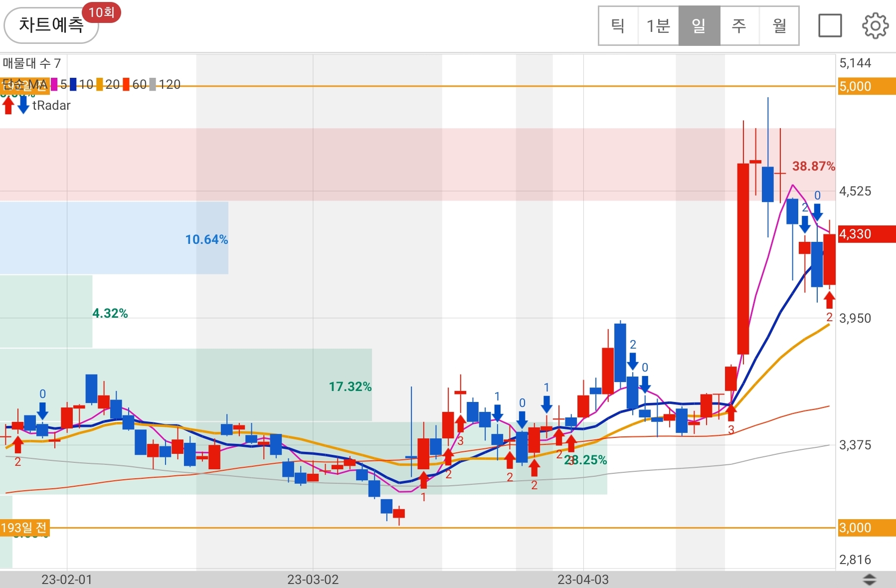Open chart settings gear icon
The image size is (896, 588).
coord(875,26)
